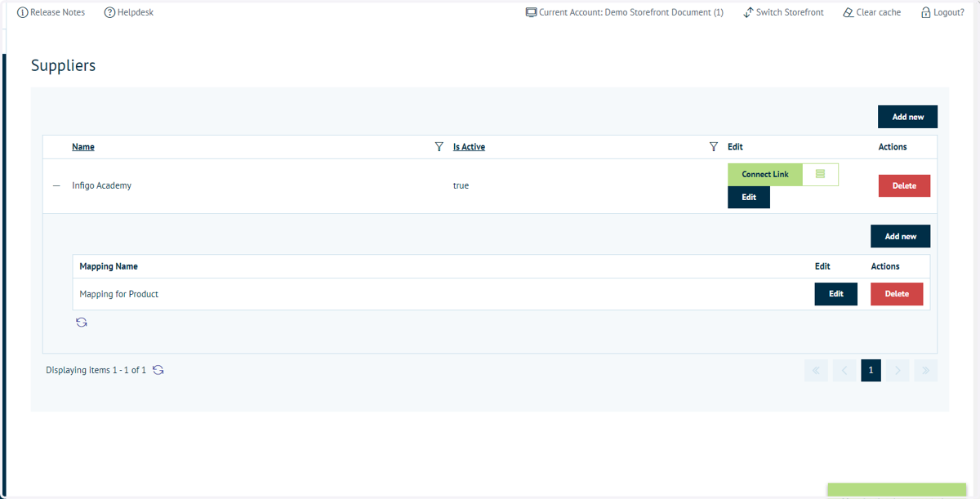Sort by the Name column header
The width and height of the screenshot is (980, 499).
[x=83, y=147]
